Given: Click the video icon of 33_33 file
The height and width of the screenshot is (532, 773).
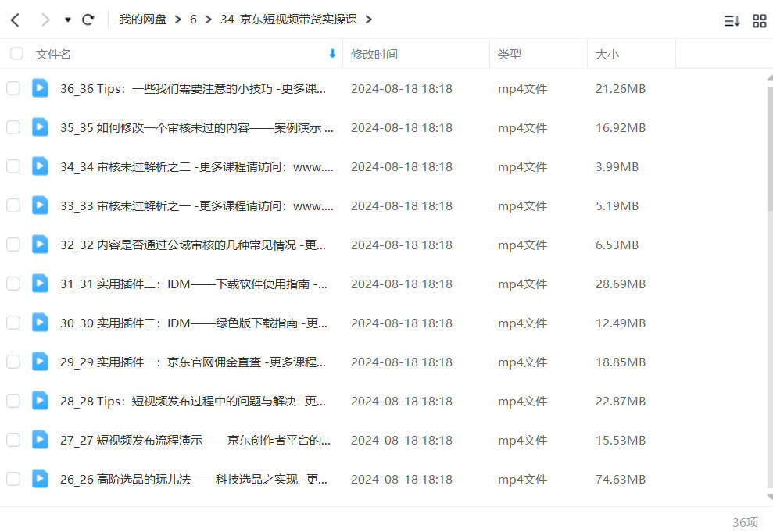Looking at the screenshot, I should [40, 205].
